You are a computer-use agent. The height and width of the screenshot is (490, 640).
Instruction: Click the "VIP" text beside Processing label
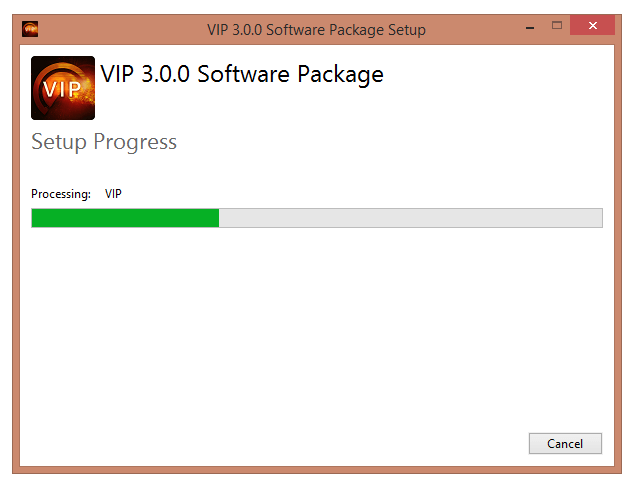coord(113,194)
